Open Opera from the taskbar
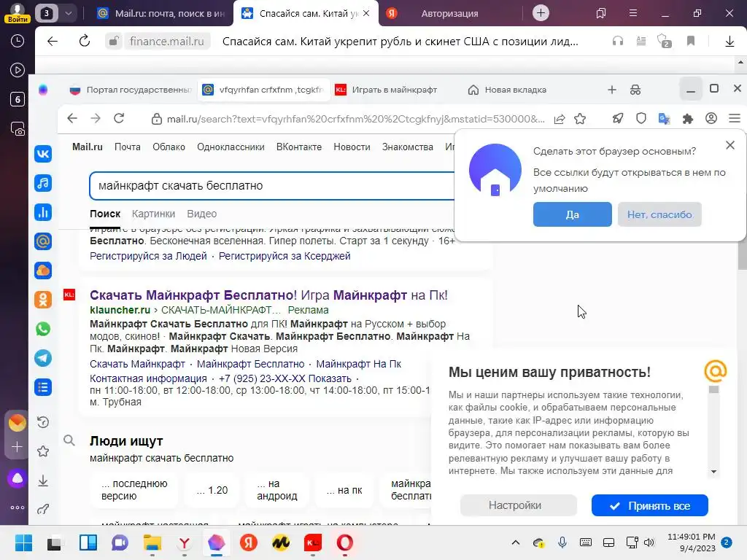This screenshot has width=747, height=560. click(x=344, y=542)
